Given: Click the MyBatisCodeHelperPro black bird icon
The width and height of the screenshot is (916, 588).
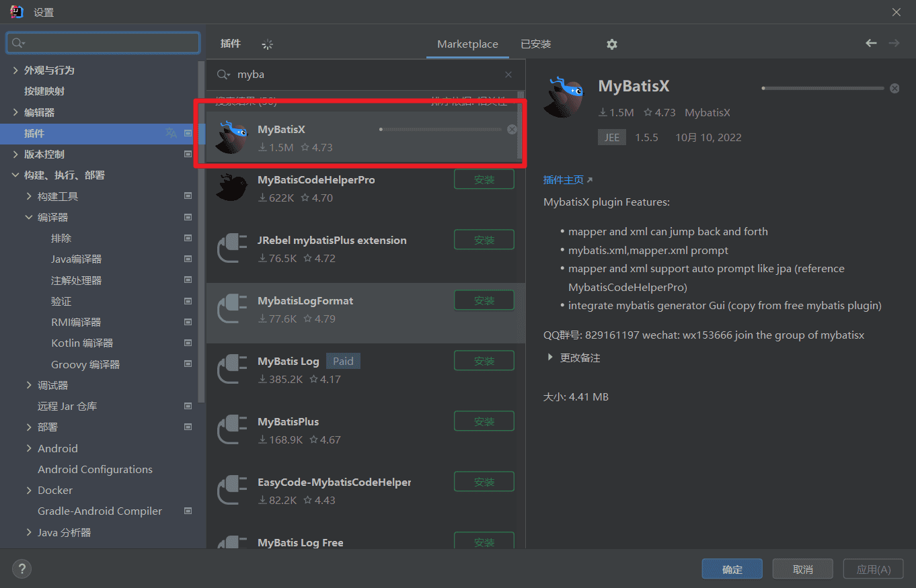Looking at the screenshot, I should 232,188.
